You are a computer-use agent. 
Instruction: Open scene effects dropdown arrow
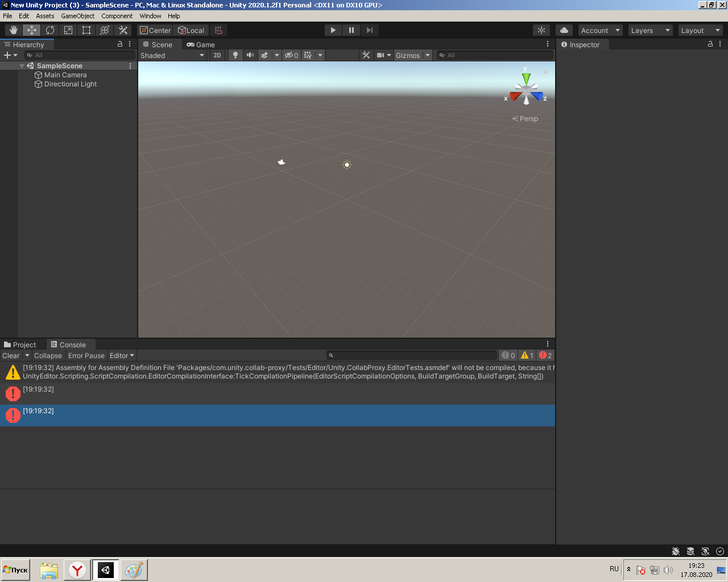(277, 55)
